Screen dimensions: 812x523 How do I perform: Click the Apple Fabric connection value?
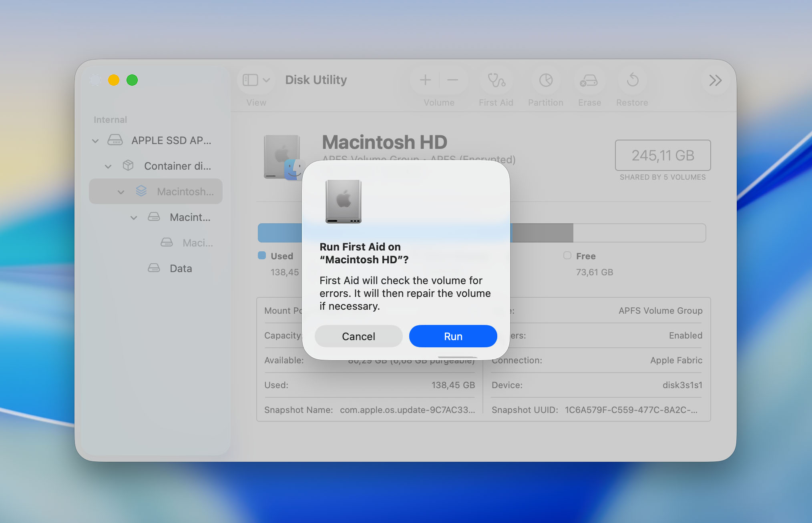(x=677, y=360)
